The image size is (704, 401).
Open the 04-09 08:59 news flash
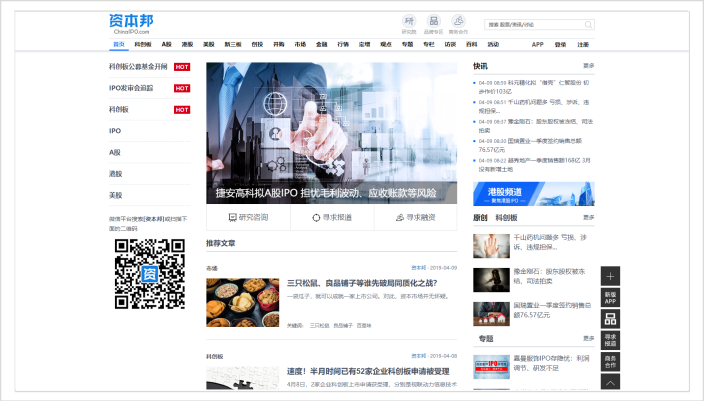coord(534,87)
